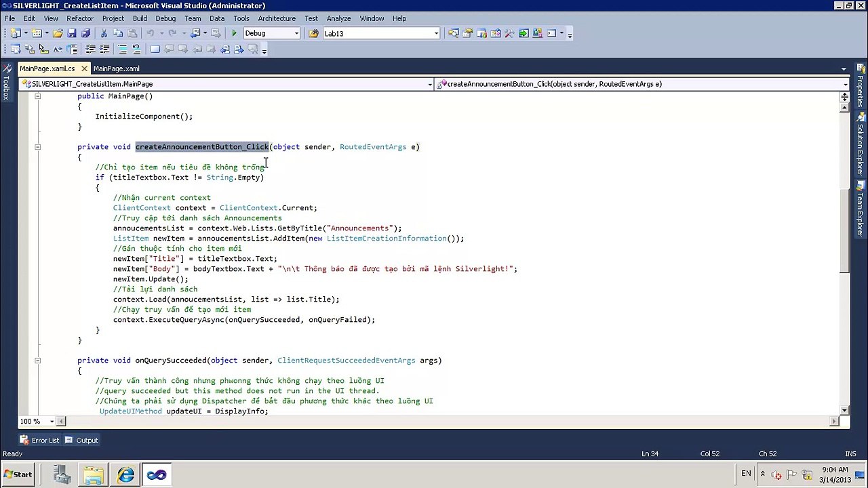Toggle a bookmark on the current line
This screenshot has width=868, height=488.
(x=155, y=49)
